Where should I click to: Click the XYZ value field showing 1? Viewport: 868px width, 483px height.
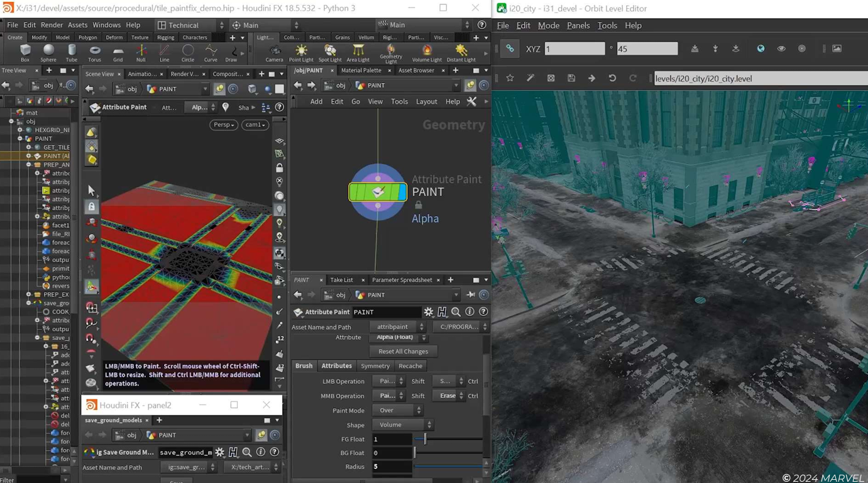click(574, 48)
